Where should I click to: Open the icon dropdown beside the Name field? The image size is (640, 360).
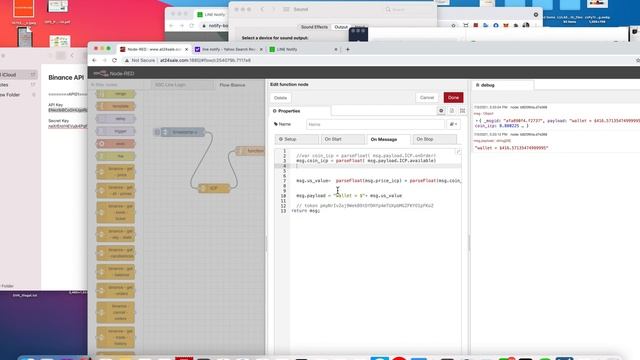453,124
